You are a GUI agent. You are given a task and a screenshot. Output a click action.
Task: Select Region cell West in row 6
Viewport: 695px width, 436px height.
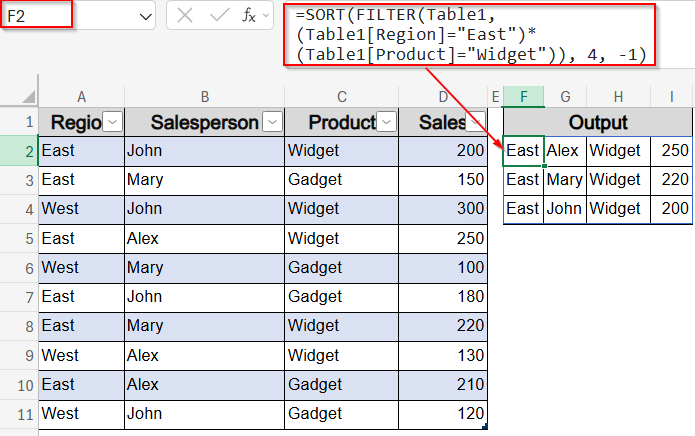tap(82, 268)
